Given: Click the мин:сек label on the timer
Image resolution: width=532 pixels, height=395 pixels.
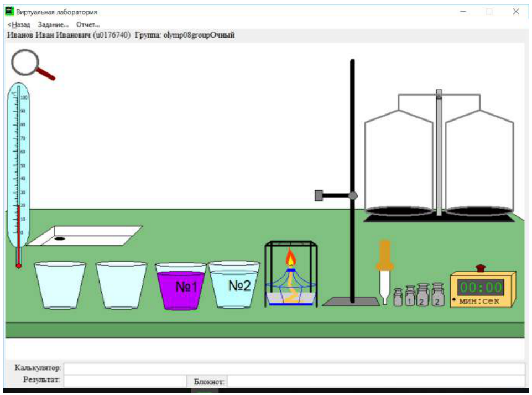Looking at the screenshot, I should [479, 301].
